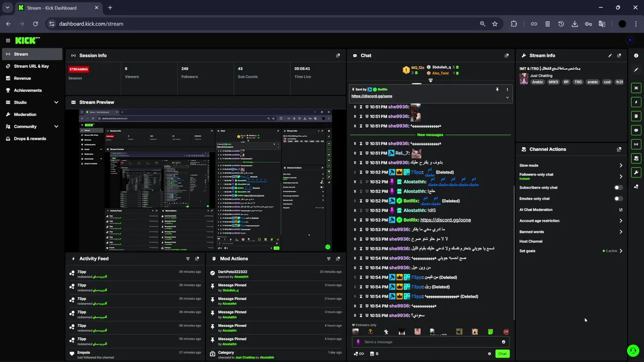The height and width of the screenshot is (362, 644).
Task: Open Slow mode options arrow
Action: (620, 165)
